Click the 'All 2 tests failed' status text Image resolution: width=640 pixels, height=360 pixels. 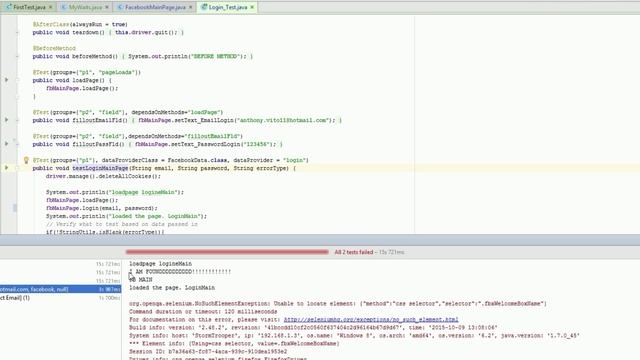[x=353, y=252]
